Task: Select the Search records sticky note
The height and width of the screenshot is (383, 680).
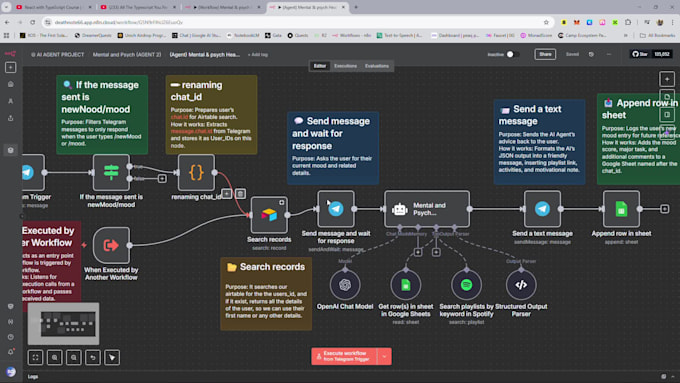Action: click(266, 294)
